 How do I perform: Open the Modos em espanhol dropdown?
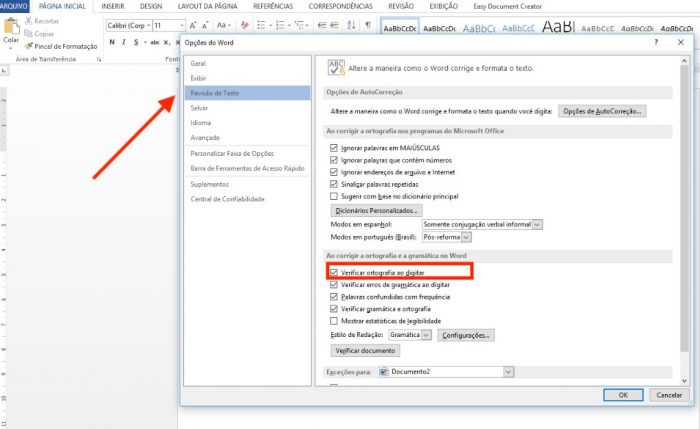coord(537,224)
